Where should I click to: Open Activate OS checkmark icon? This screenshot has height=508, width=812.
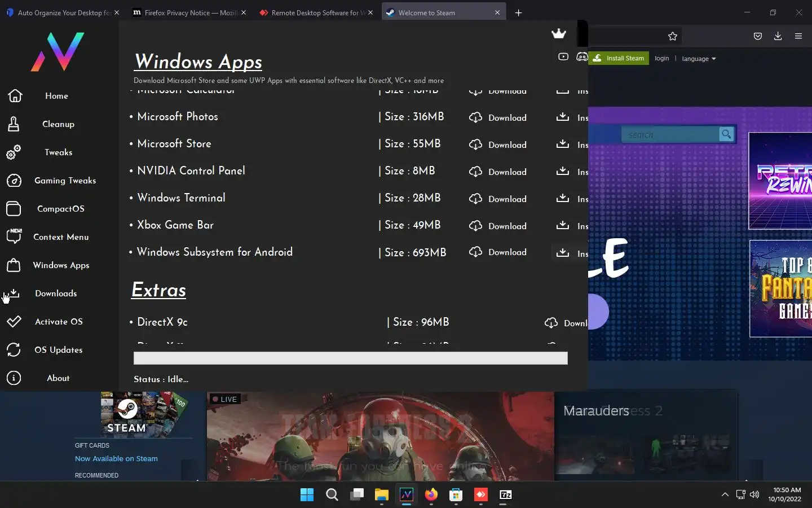click(14, 322)
